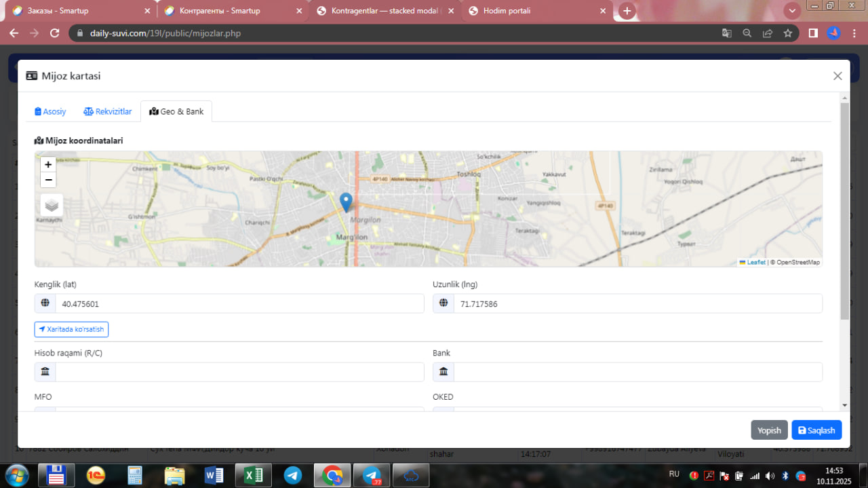868x488 pixels.
Task: Bookmark this page with star icon
Action: pos(788,33)
